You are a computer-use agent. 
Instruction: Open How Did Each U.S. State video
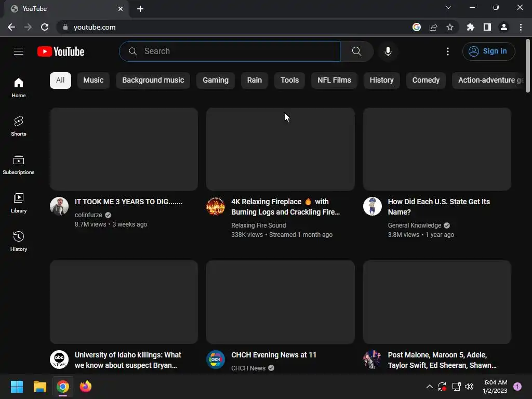[x=438, y=207]
